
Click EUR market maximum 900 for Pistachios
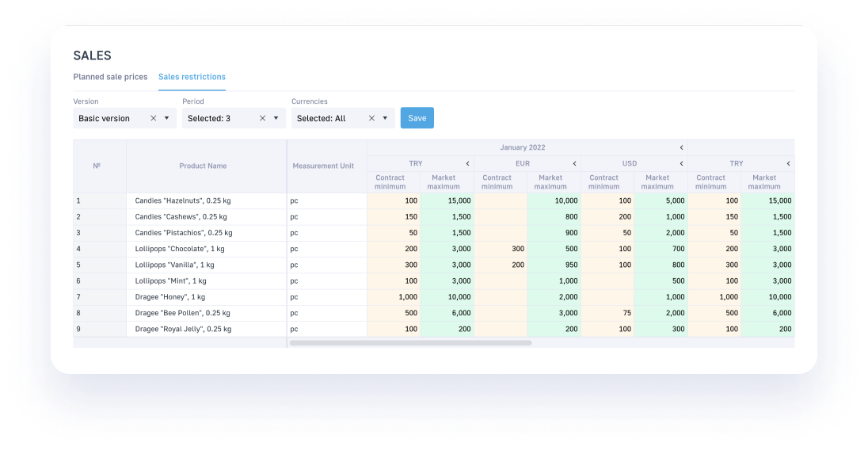click(x=554, y=233)
